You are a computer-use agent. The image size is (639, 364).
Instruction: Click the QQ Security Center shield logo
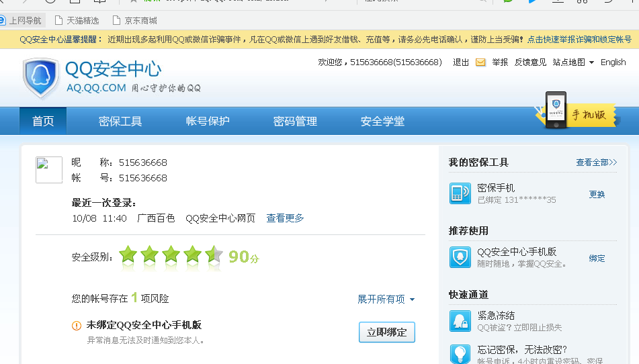pos(40,78)
